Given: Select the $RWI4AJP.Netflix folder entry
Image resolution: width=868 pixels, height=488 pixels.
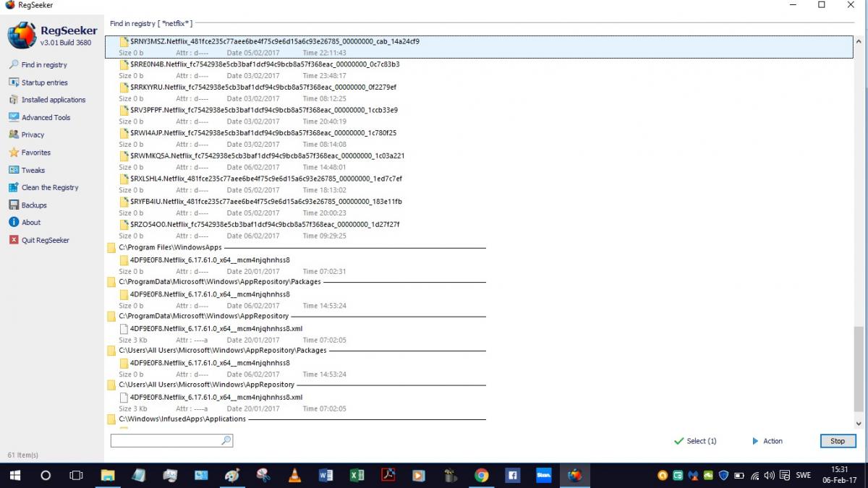Looking at the screenshot, I should click(480, 138).
